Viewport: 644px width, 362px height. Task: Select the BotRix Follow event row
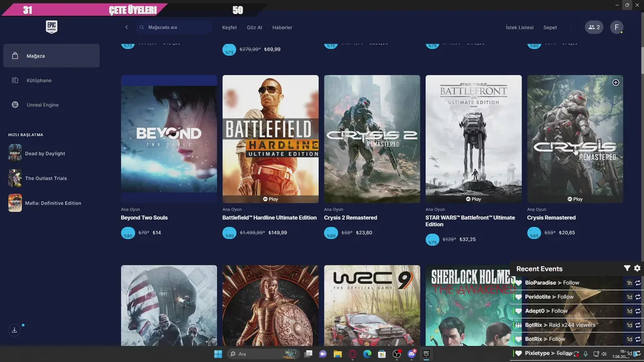click(x=577, y=339)
